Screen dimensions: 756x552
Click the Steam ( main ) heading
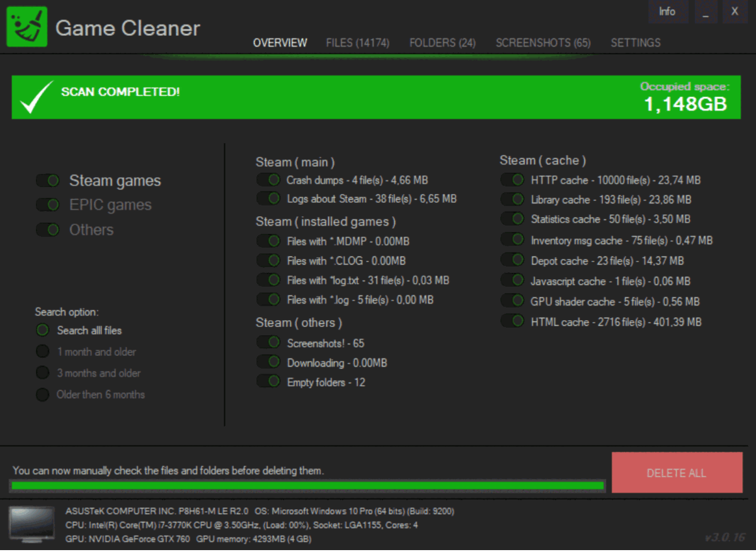295,162
